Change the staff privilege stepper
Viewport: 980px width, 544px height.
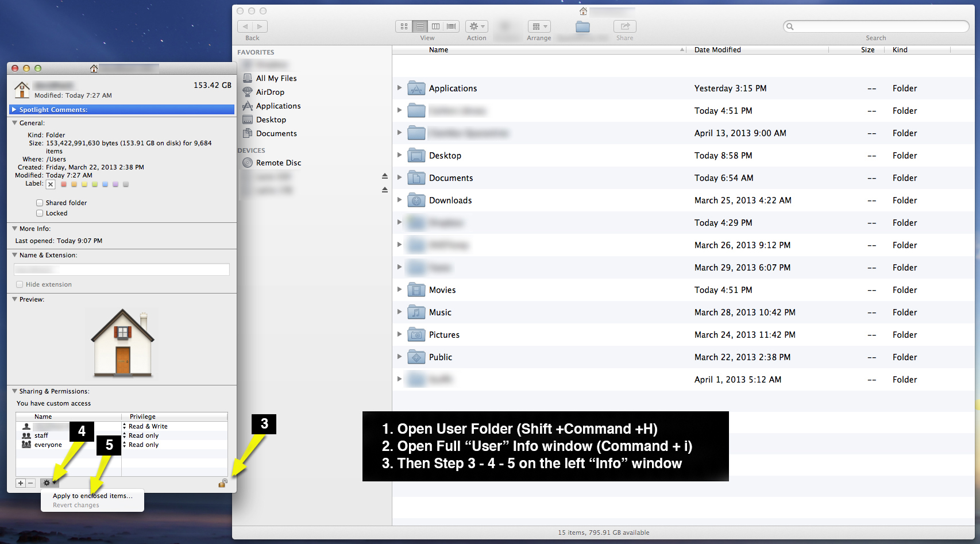tap(124, 435)
